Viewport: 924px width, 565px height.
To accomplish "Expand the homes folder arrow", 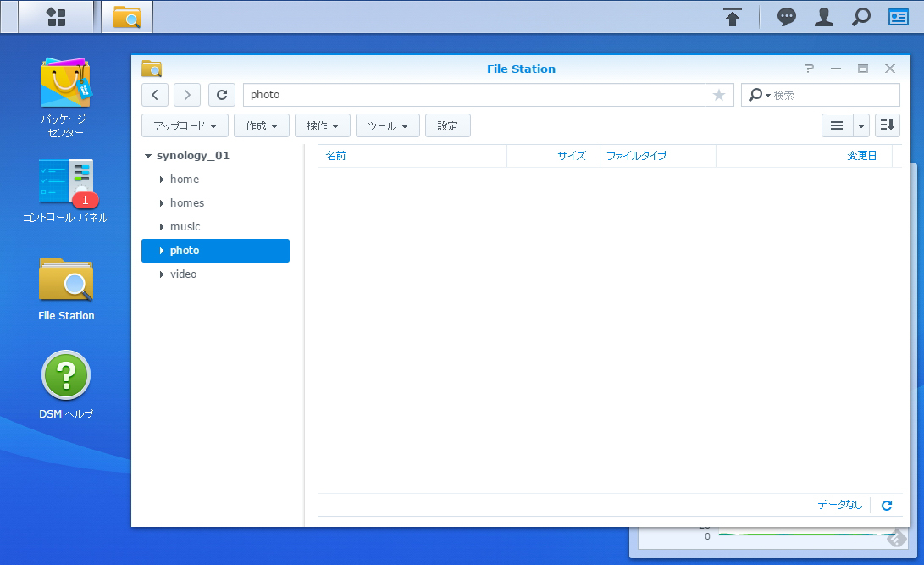I will [162, 203].
